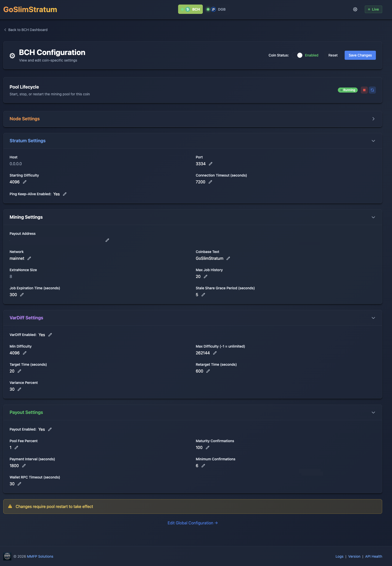Viewport: 392px width, 566px height.
Task: Edit Max Difficulty pencil icon
Action: tap(215, 353)
